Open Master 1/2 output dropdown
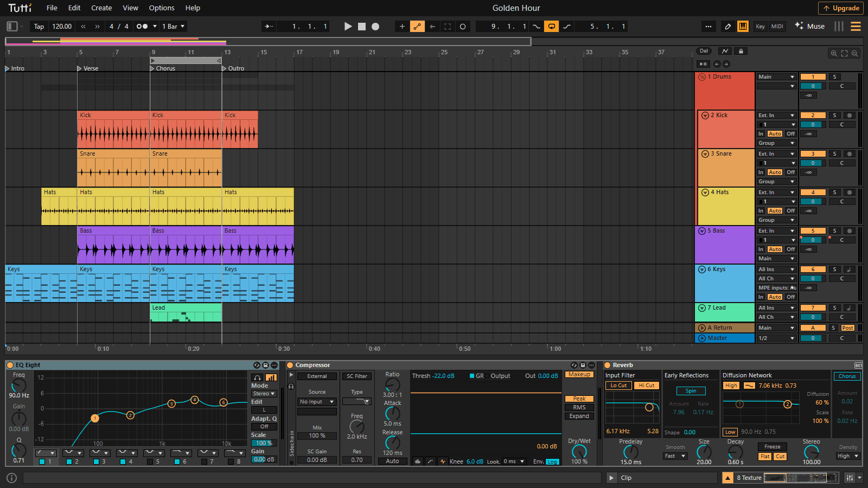The height and width of the screenshot is (488, 868). pos(776,338)
